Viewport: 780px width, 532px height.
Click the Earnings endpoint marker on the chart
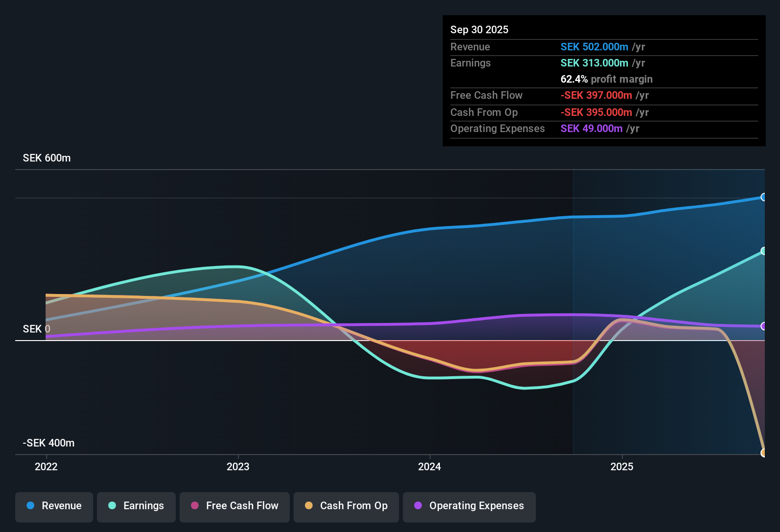(x=763, y=251)
